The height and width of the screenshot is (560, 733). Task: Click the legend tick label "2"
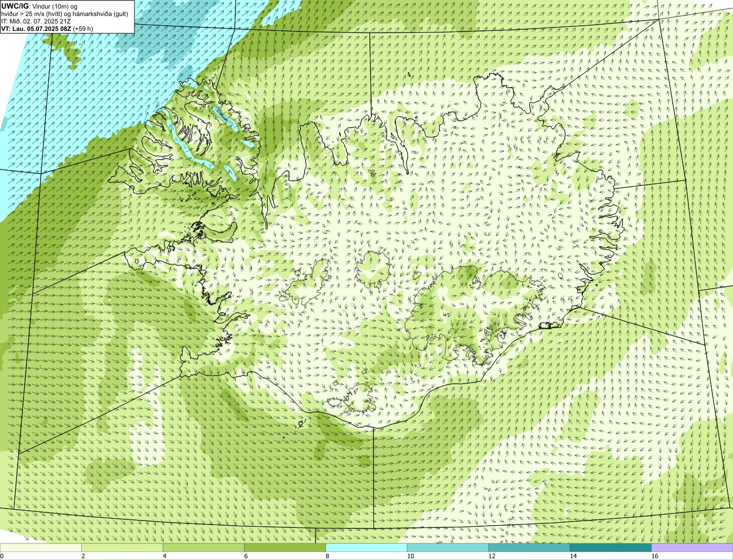click(83, 556)
